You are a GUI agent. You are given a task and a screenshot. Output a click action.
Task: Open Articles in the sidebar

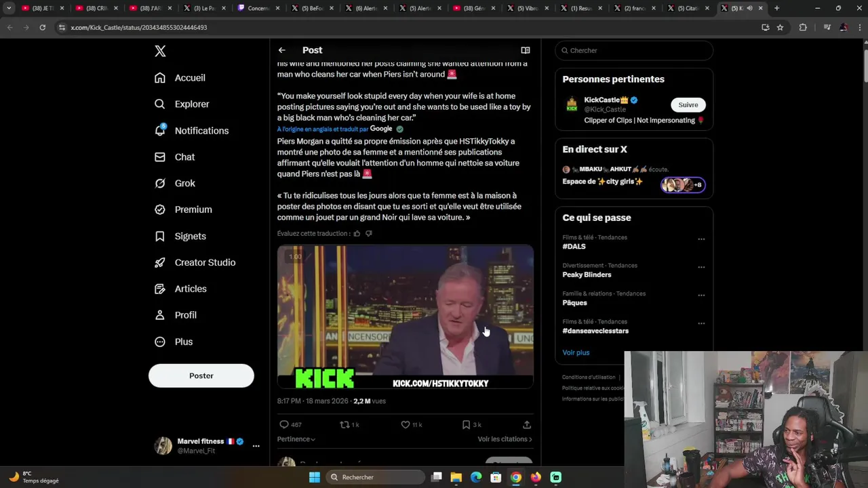coord(180,289)
